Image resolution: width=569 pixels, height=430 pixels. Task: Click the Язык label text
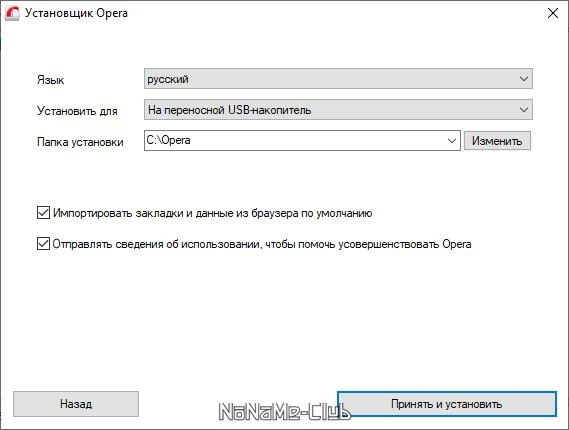click(50, 80)
